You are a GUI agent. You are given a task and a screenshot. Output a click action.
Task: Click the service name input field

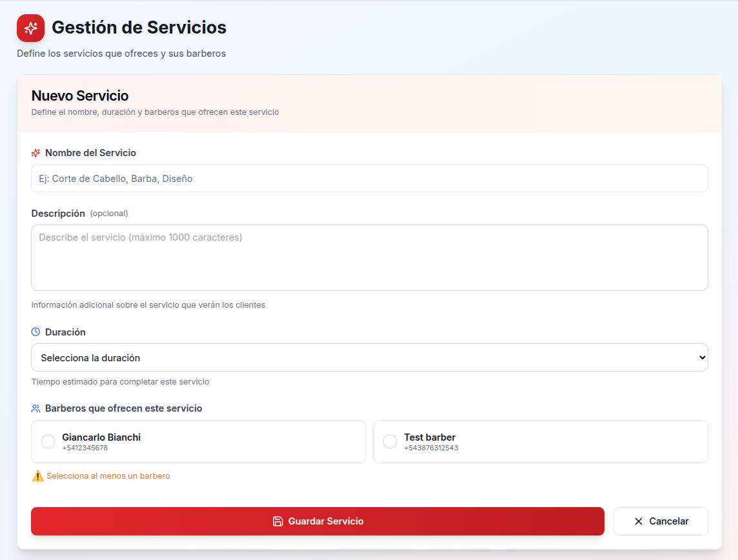(369, 178)
